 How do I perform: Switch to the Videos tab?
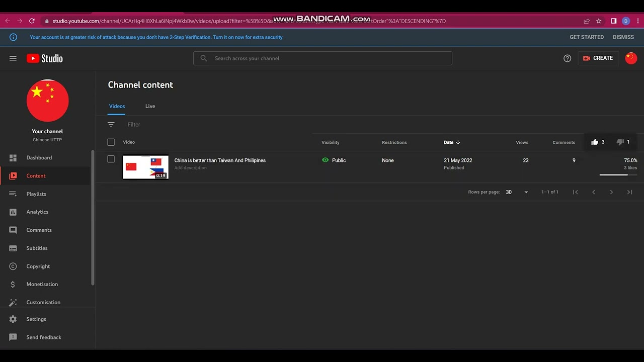click(117, 106)
